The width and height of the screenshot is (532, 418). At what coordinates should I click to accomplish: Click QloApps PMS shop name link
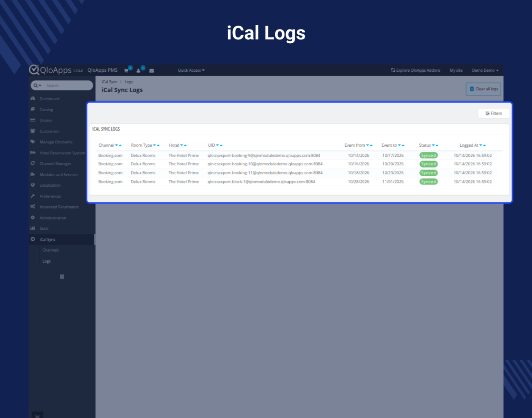coord(103,70)
